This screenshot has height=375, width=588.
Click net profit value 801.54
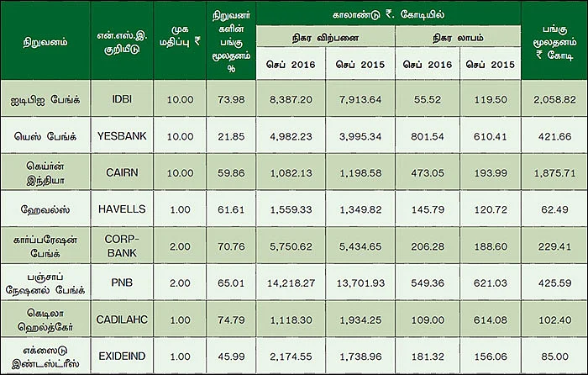pyautogui.click(x=428, y=136)
